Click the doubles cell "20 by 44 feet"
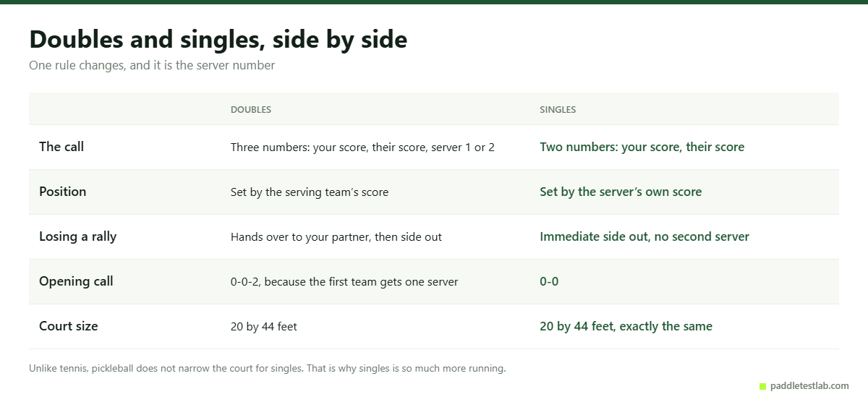 (264, 327)
